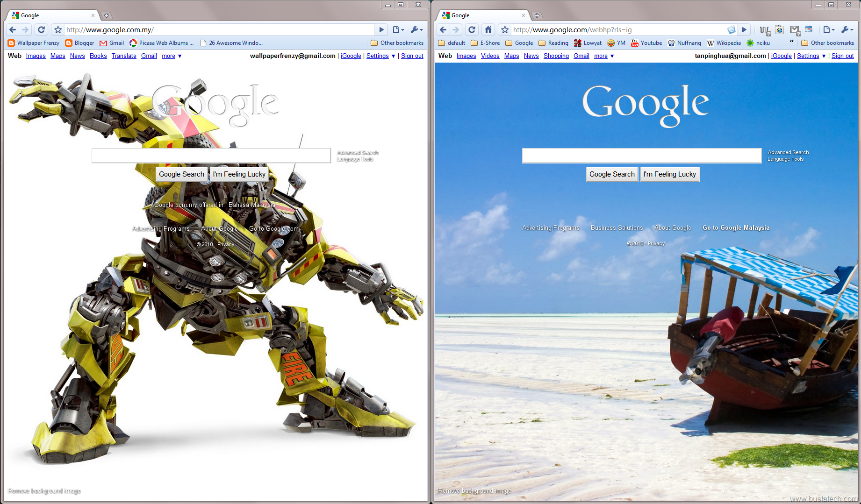Open the wrench menu in the right window

[847, 30]
